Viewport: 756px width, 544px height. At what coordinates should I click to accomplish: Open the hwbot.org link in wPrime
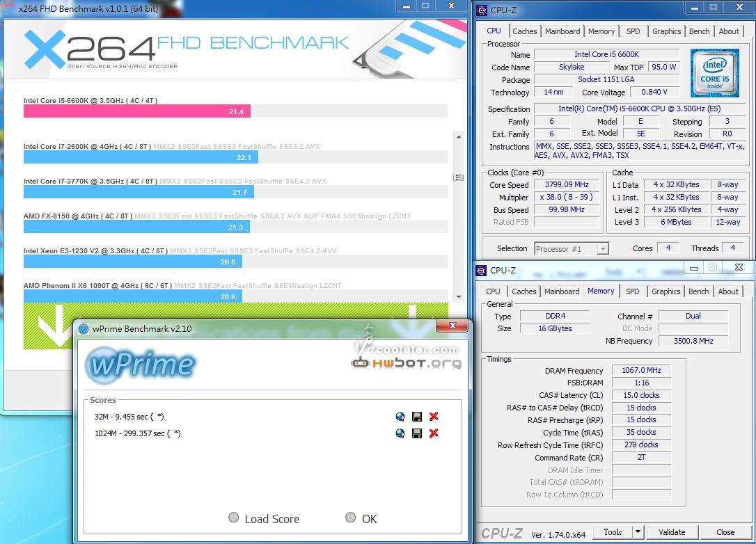click(x=406, y=363)
